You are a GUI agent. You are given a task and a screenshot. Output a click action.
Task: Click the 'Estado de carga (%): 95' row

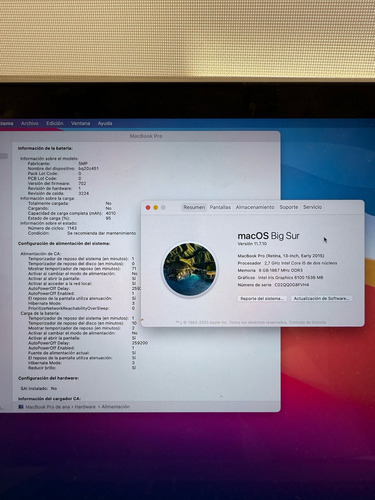(69, 218)
